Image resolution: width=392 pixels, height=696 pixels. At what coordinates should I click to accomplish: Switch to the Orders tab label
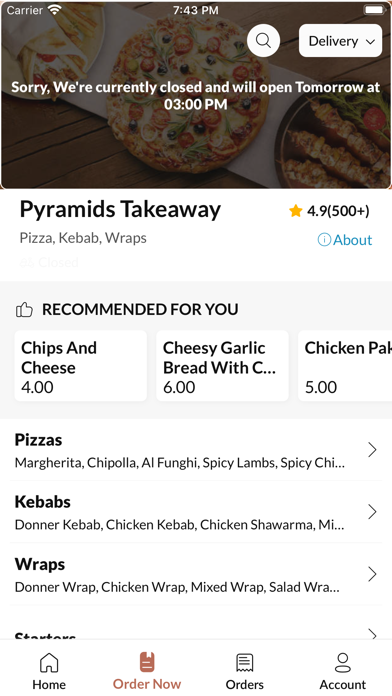pyautogui.click(x=245, y=684)
